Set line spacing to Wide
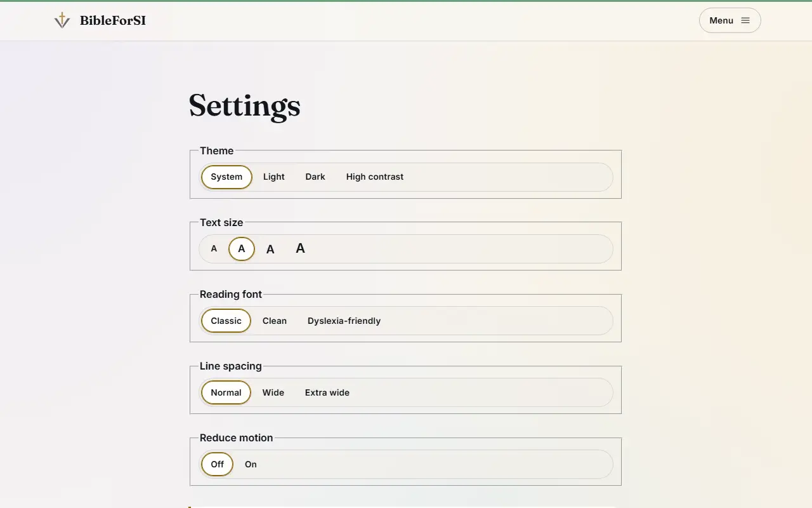 pos(273,392)
